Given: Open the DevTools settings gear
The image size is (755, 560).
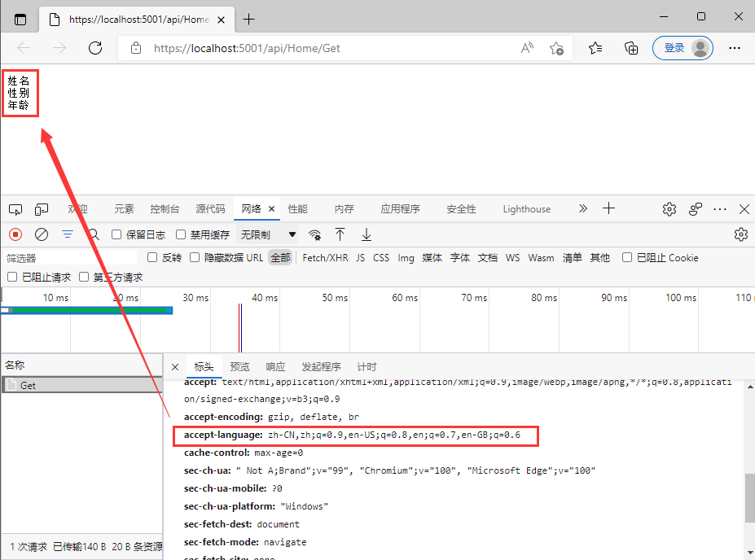Looking at the screenshot, I should coord(669,208).
